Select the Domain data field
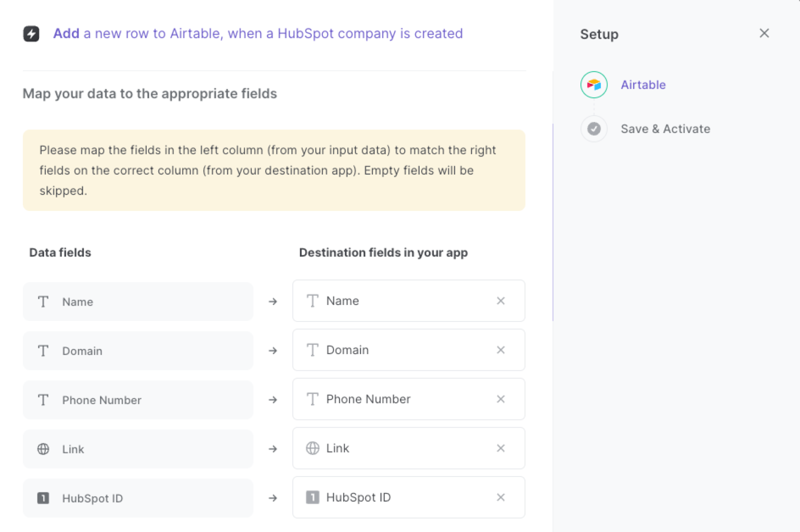 coord(138,351)
